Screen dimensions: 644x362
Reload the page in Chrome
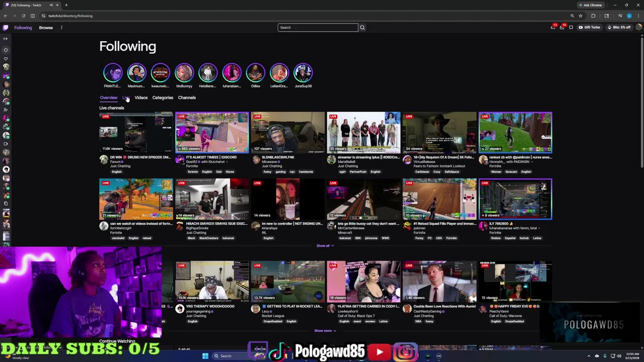tap(23, 16)
